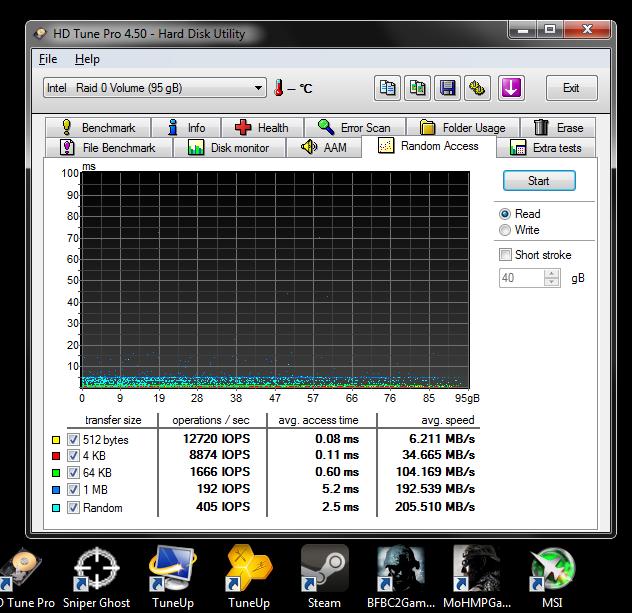Click the 8874 IOPS value
This screenshot has height=613, width=632.
[220, 455]
